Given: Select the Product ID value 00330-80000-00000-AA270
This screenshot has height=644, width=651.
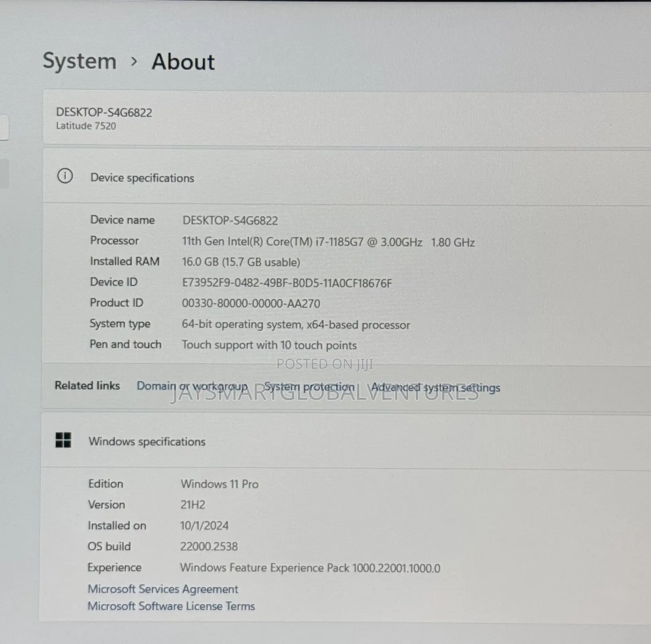Looking at the screenshot, I should pyautogui.click(x=251, y=303).
